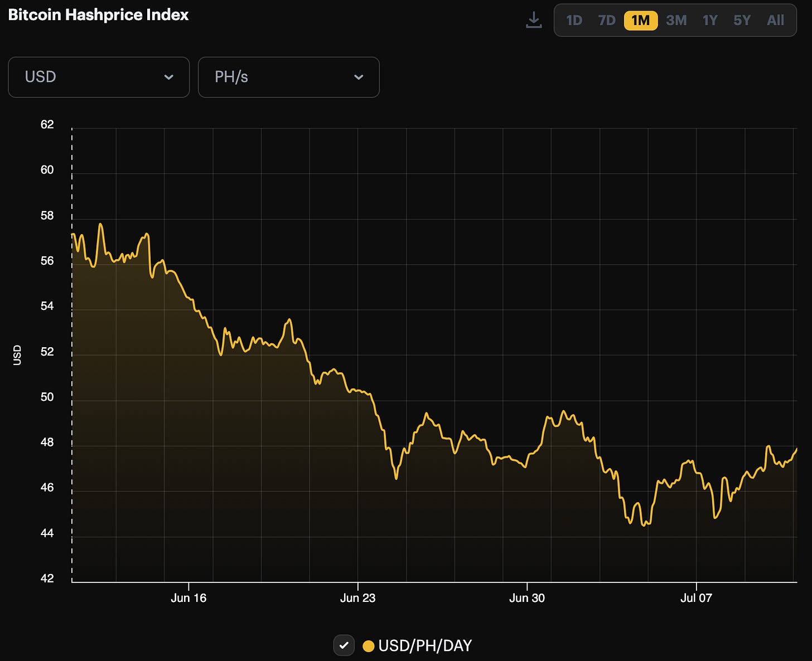Click the 42 value on y-axis
The height and width of the screenshot is (661, 812).
click(x=47, y=579)
